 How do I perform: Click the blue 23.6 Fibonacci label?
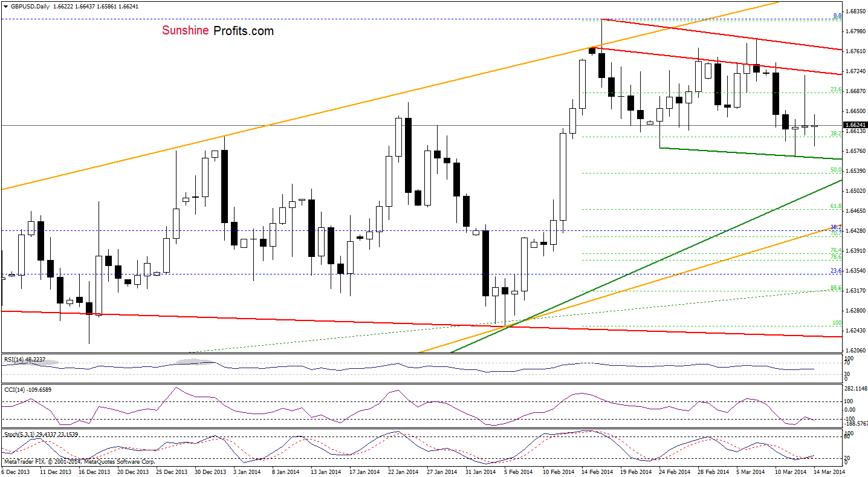(x=837, y=270)
